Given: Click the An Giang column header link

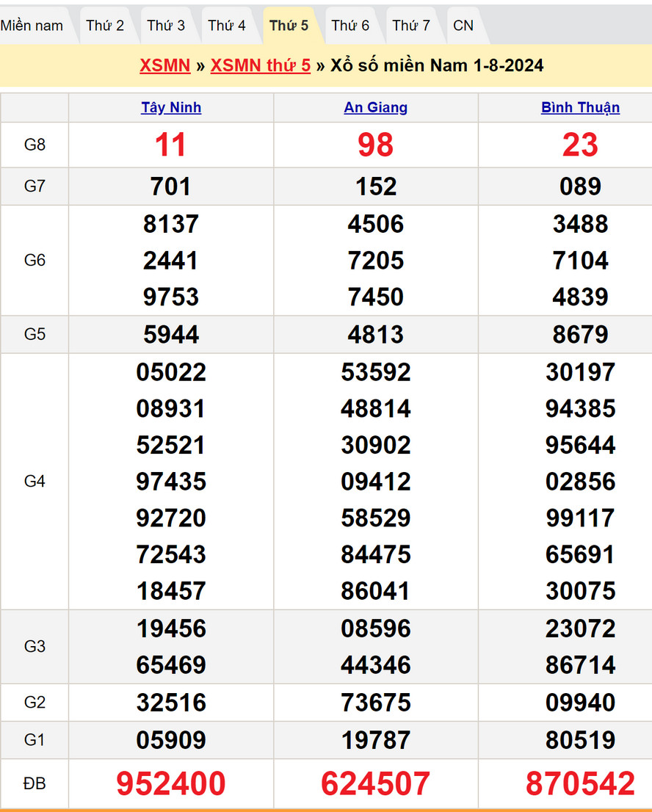Looking at the screenshot, I should click(376, 108).
